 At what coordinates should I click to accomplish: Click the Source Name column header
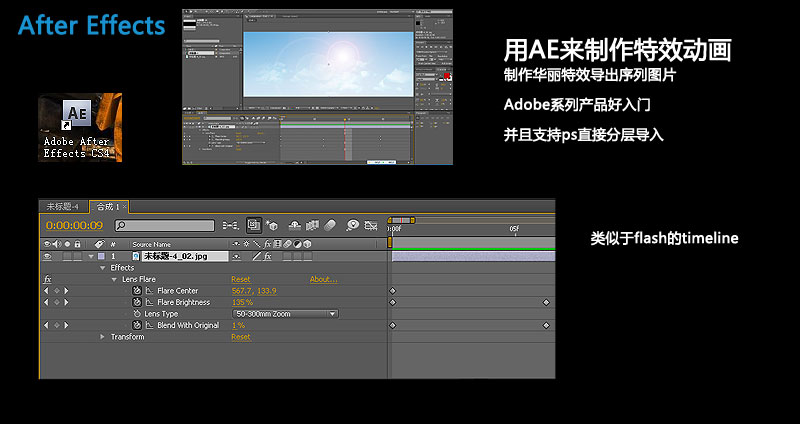coord(152,244)
